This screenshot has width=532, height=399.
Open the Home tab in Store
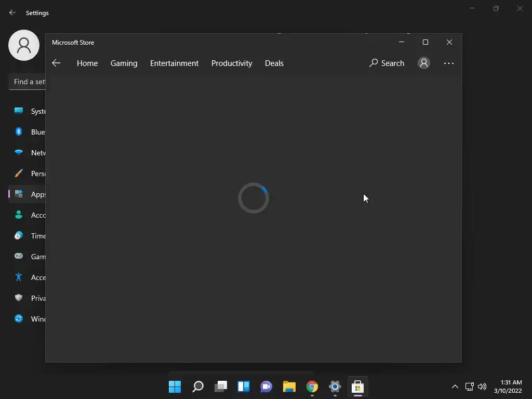[x=87, y=63]
